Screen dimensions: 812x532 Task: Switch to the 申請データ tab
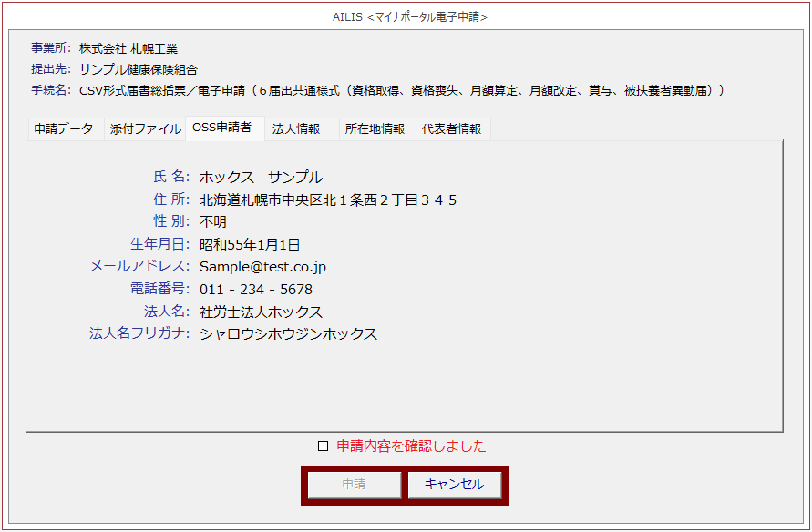click(x=64, y=129)
